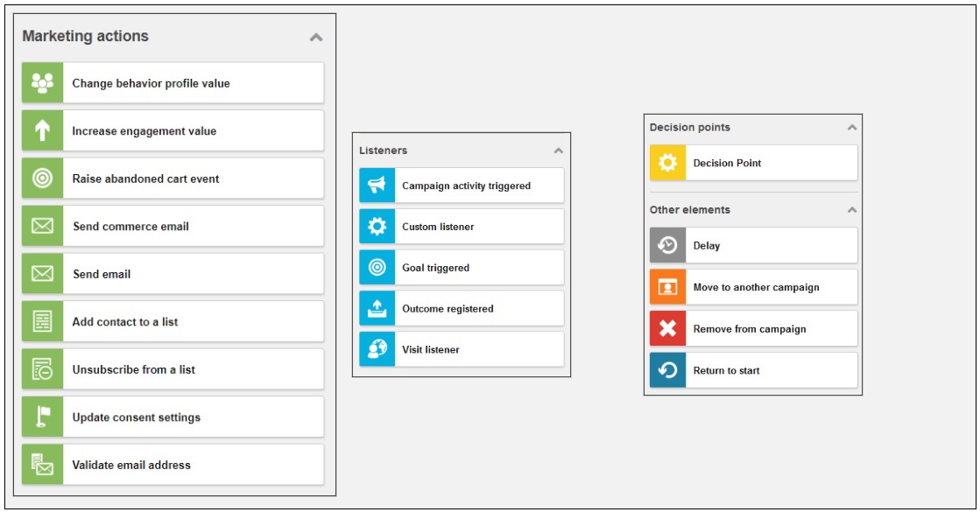Click the yellow Decision Point gear icon
980x512 pixels.
667,163
